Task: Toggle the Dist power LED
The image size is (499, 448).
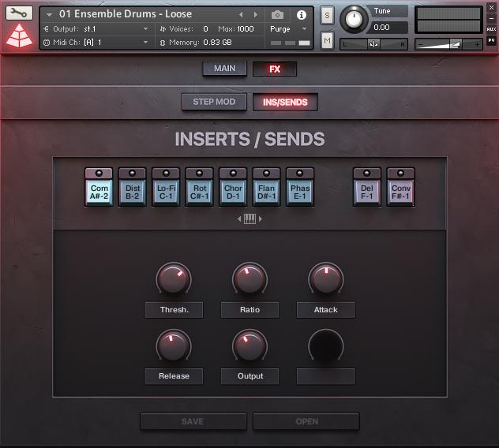Action: tap(133, 174)
